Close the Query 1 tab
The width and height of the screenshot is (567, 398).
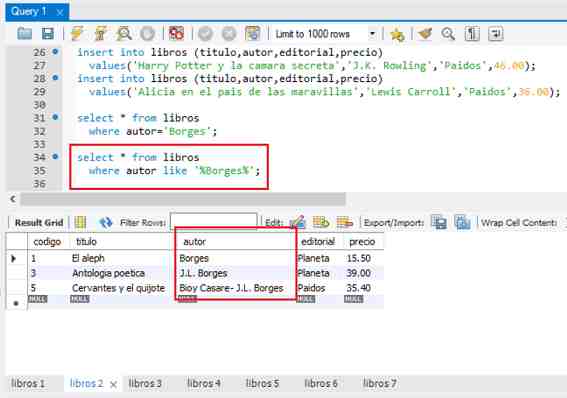coord(60,13)
